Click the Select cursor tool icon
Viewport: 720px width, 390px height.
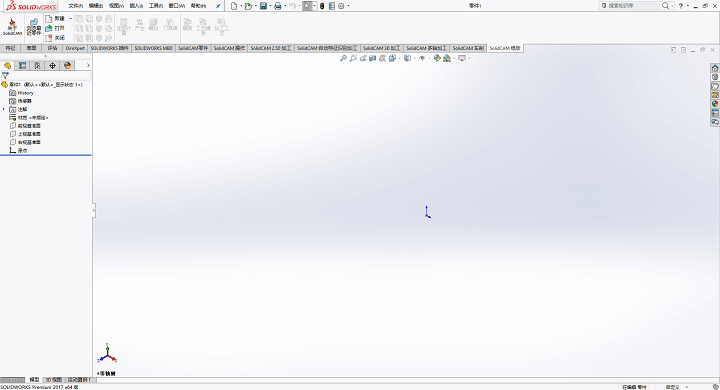[307, 6]
